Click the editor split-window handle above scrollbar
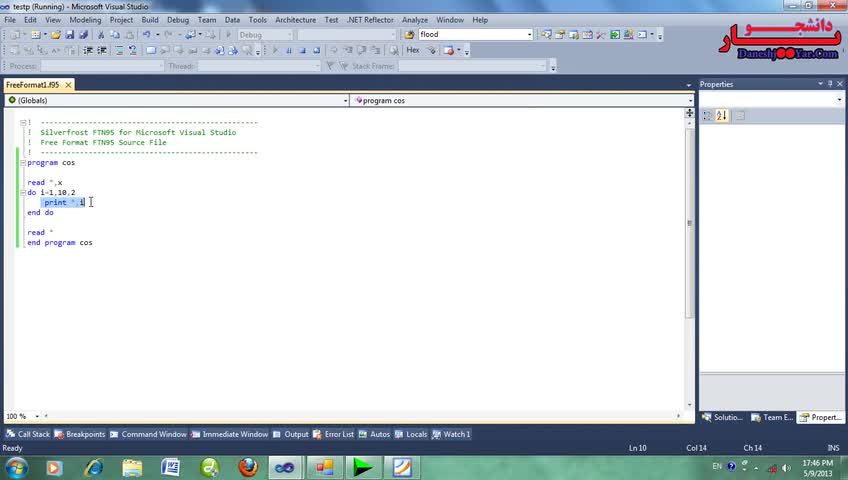Screen dimensions: 848x480 (689, 112)
